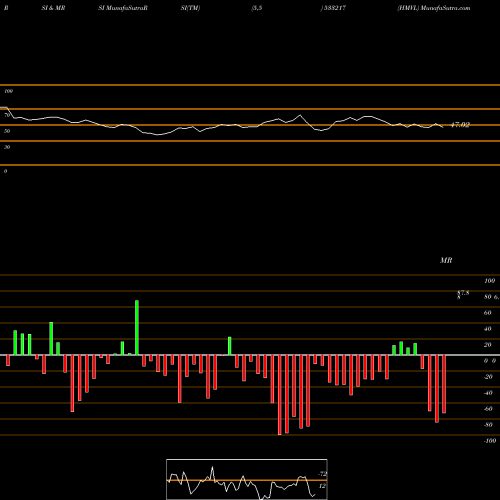Click the '70' label on the RSI axis
Image resolution: width=500 pixels, height=500 pixels.
click(x=7, y=115)
